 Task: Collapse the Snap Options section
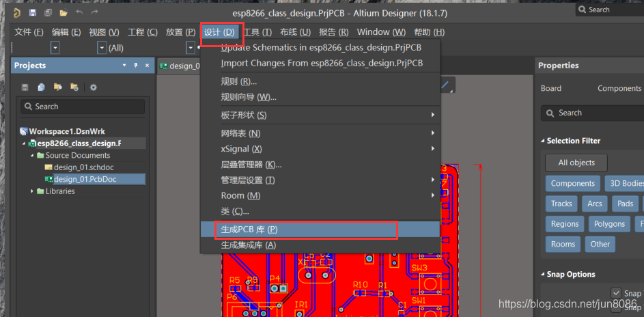pyautogui.click(x=543, y=274)
